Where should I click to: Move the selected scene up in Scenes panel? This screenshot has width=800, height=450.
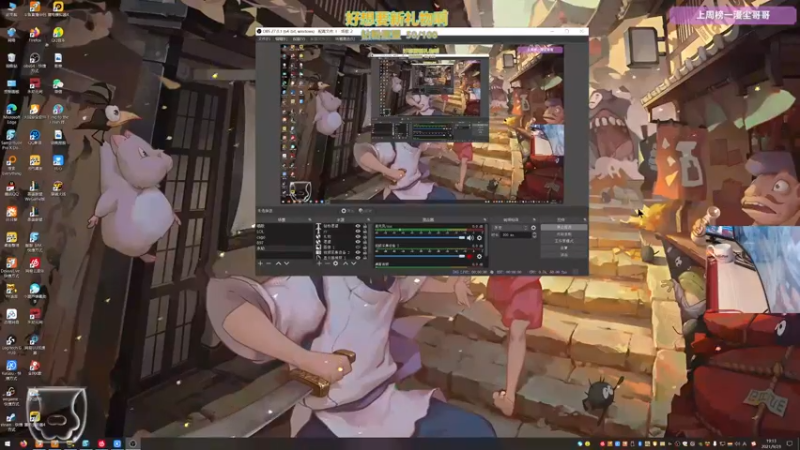pyautogui.click(x=278, y=263)
